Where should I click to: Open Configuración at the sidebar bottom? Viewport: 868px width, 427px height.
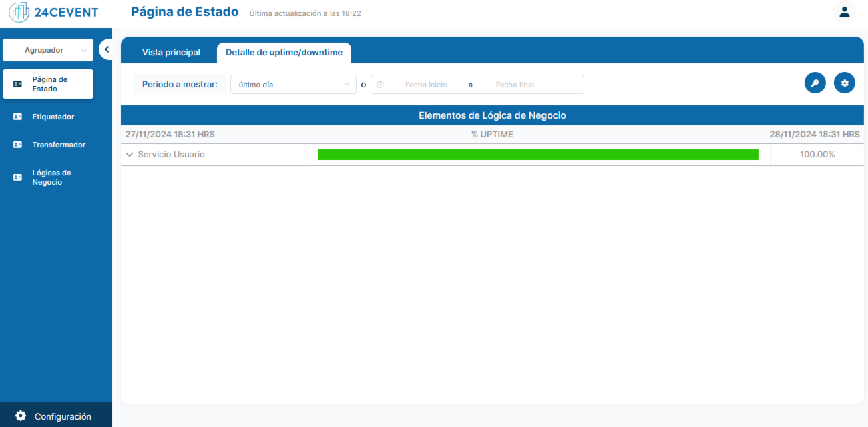(x=56, y=416)
